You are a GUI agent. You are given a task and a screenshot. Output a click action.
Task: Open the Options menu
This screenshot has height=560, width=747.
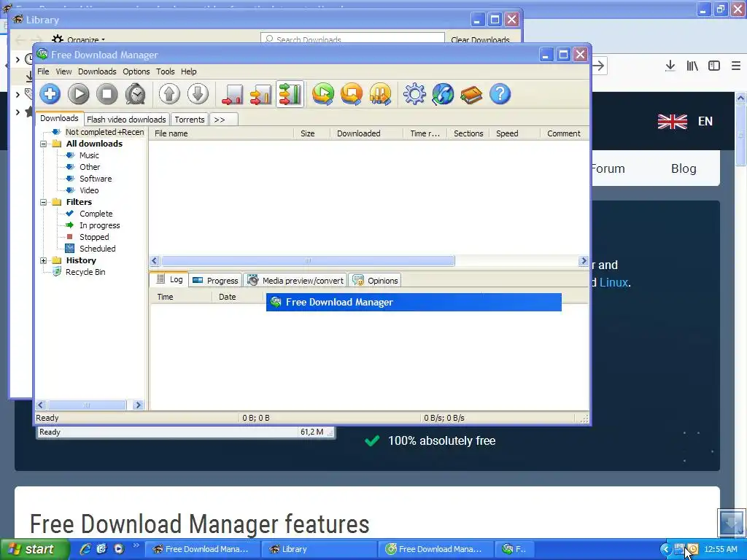click(x=136, y=71)
